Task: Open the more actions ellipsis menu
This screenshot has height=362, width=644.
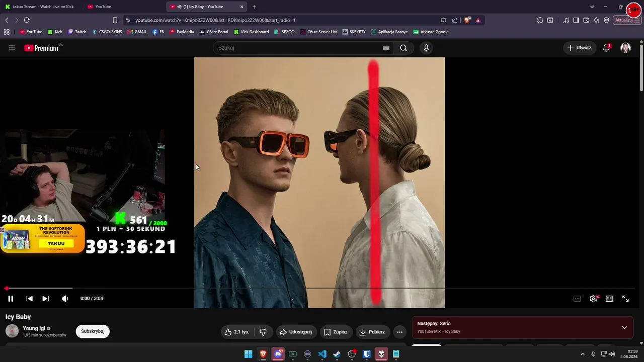Action: [x=399, y=332]
